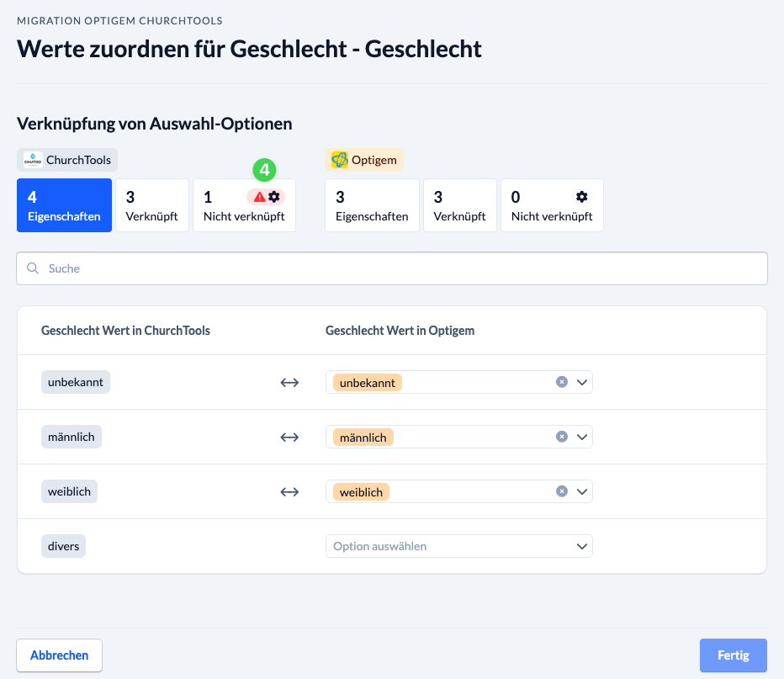Open Option auswählen dropdown for divers

459,546
